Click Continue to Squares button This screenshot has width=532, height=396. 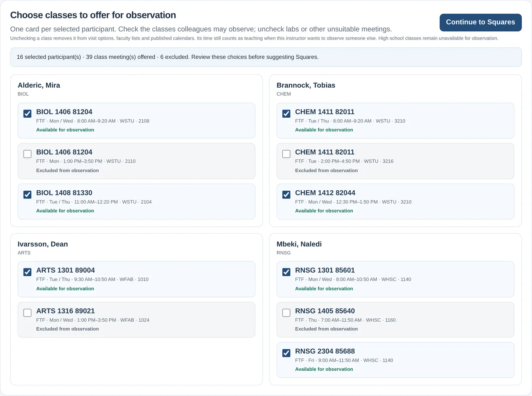tap(481, 22)
